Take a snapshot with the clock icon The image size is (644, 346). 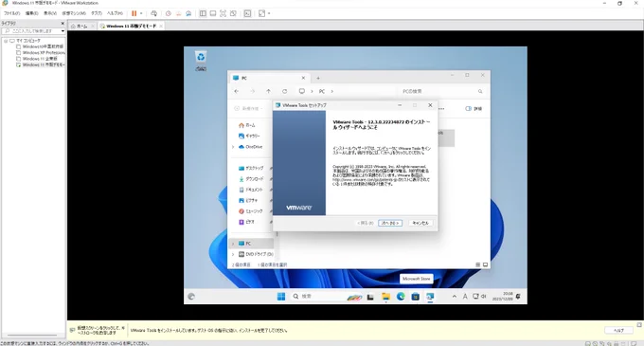(169, 13)
